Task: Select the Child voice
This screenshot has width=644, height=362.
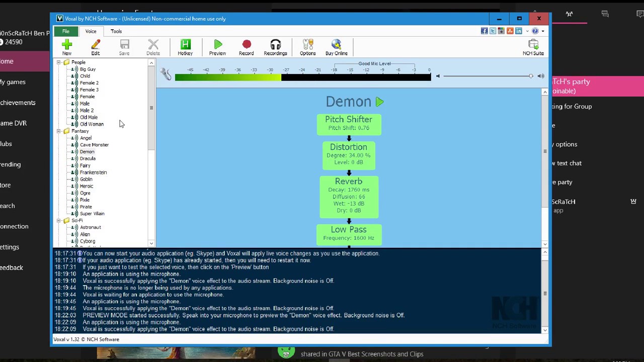Action: (85, 76)
